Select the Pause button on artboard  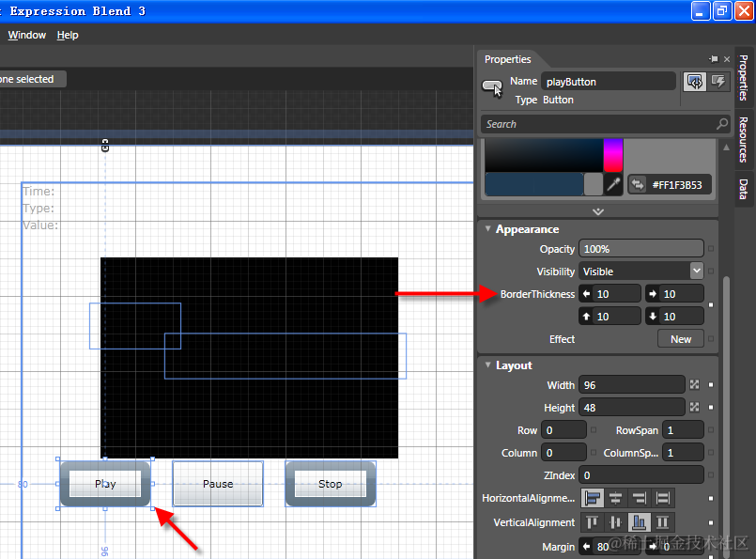point(218,484)
